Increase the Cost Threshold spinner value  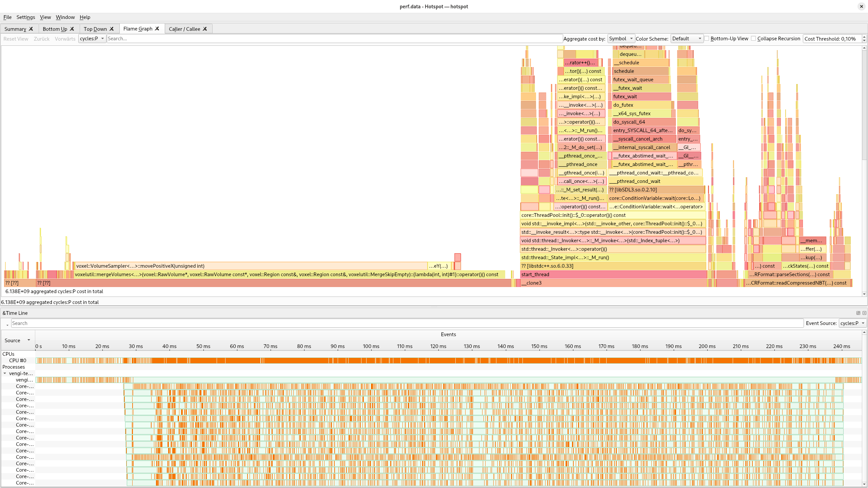(864, 37)
